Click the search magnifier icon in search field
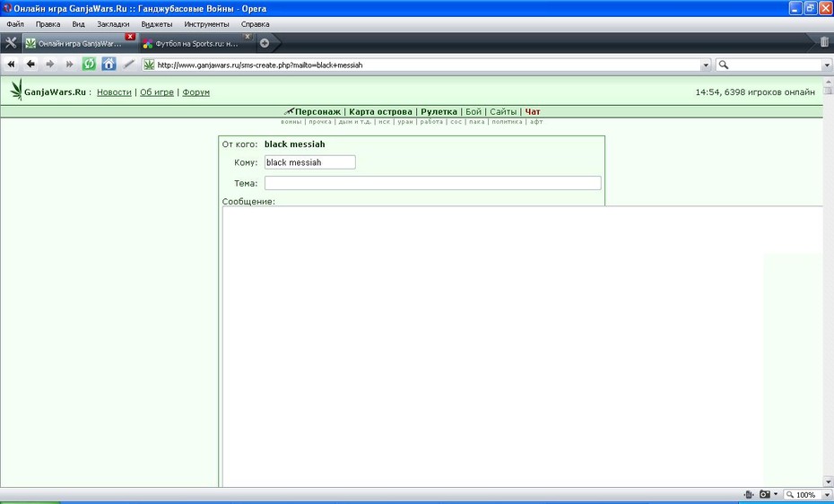Image resolution: width=834 pixels, height=504 pixels. click(x=724, y=65)
